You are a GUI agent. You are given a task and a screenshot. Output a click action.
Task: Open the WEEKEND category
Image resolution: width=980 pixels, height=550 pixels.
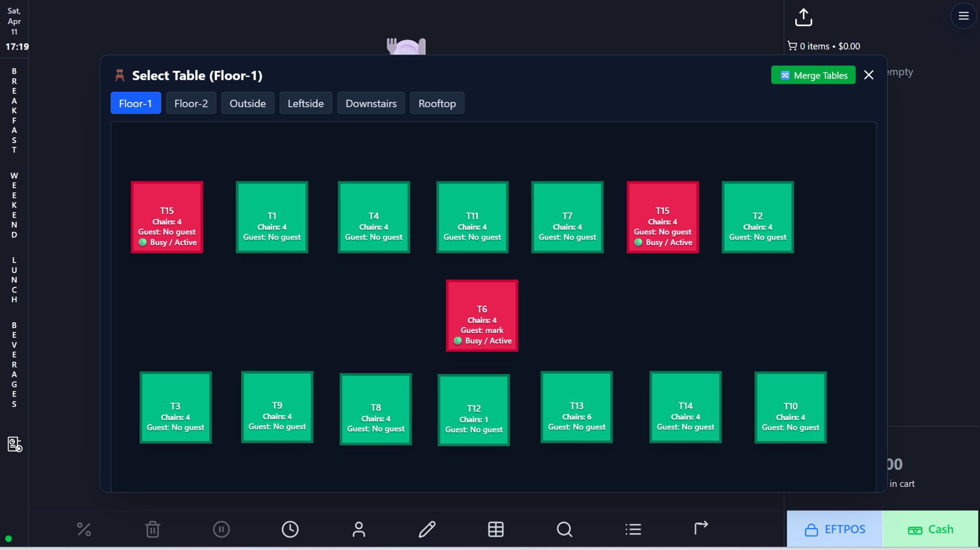(14, 205)
